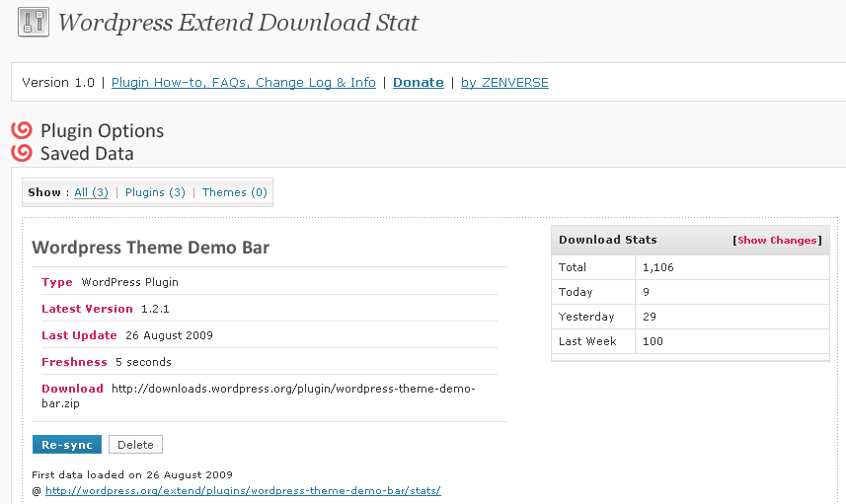The height and width of the screenshot is (504, 846).
Task: Click the Total downloads value 1,106
Action: (658, 267)
